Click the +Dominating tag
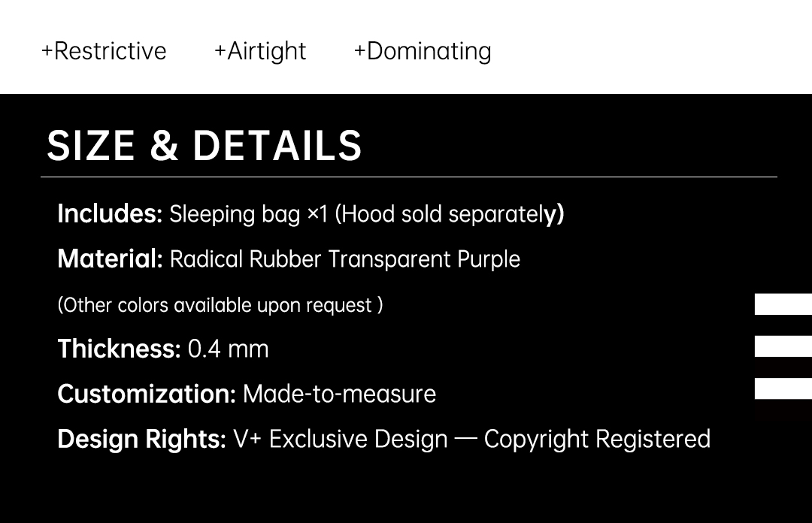 point(423,51)
